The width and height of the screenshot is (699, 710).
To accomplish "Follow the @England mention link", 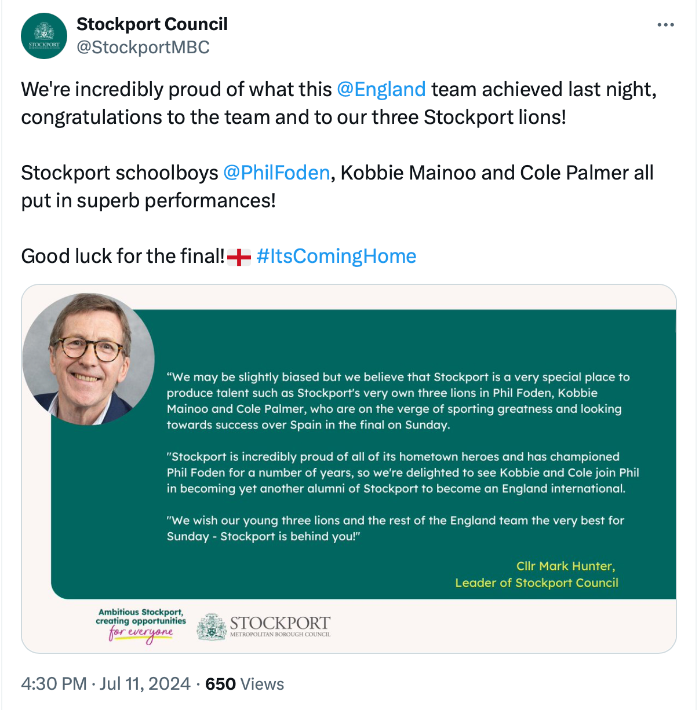I will coord(381,88).
